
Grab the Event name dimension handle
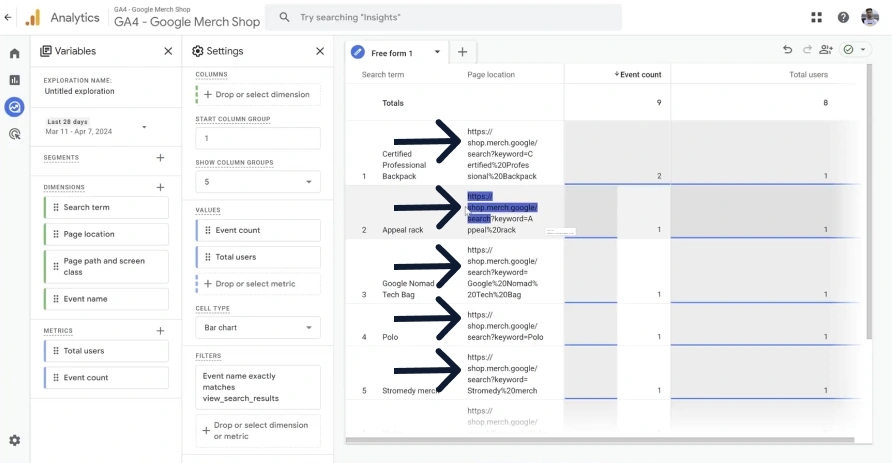pos(56,299)
